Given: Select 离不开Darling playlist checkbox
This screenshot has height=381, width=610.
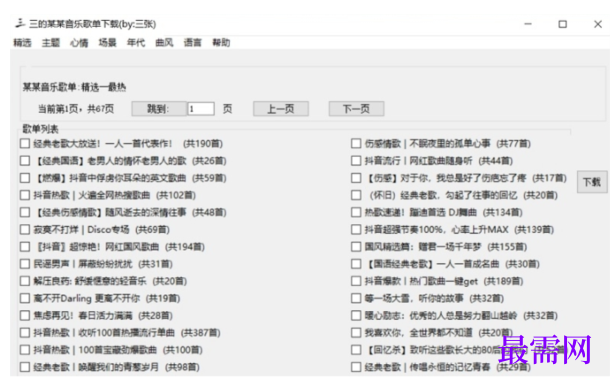Looking at the screenshot, I should coord(25,298).
